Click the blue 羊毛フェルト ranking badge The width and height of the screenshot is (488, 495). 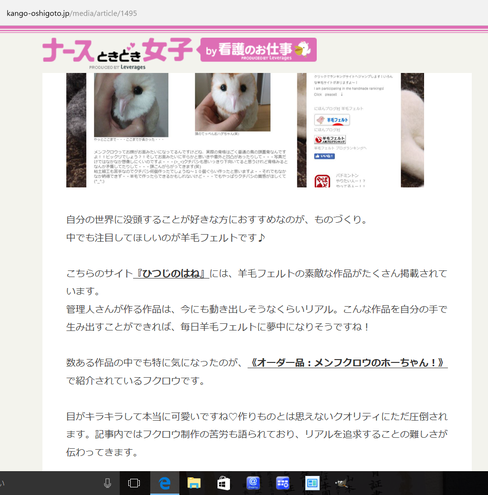coord(332,120)
